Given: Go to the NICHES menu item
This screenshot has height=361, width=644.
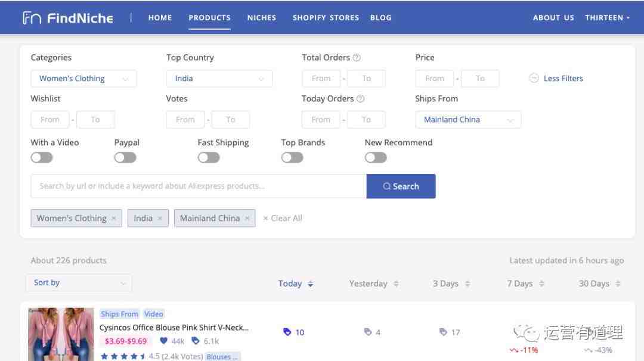Looking at the screenshot, I should [262, 18].
